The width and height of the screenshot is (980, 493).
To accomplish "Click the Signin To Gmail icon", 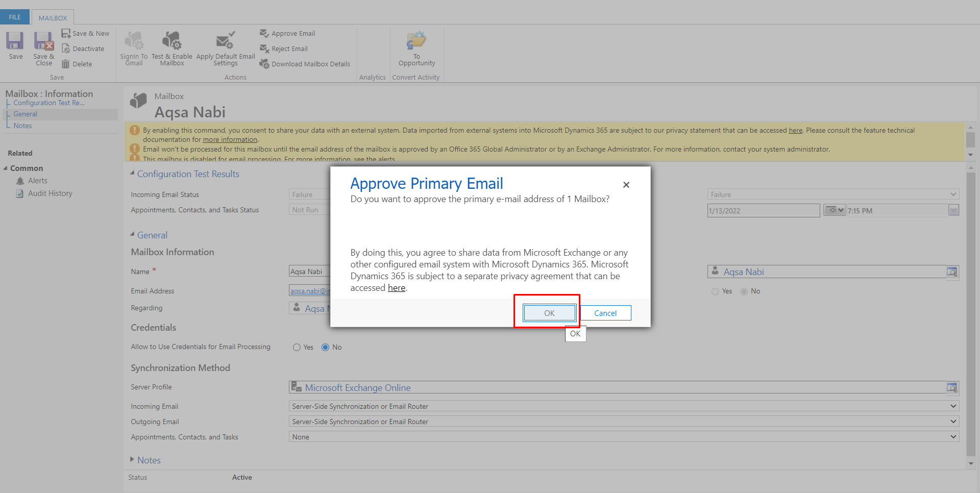I will [x=134, y=41].
